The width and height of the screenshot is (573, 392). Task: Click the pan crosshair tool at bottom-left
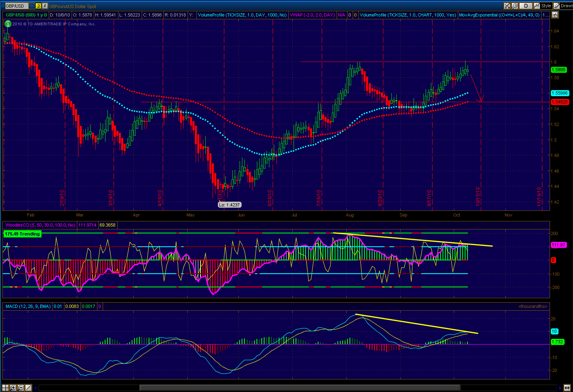6,388
